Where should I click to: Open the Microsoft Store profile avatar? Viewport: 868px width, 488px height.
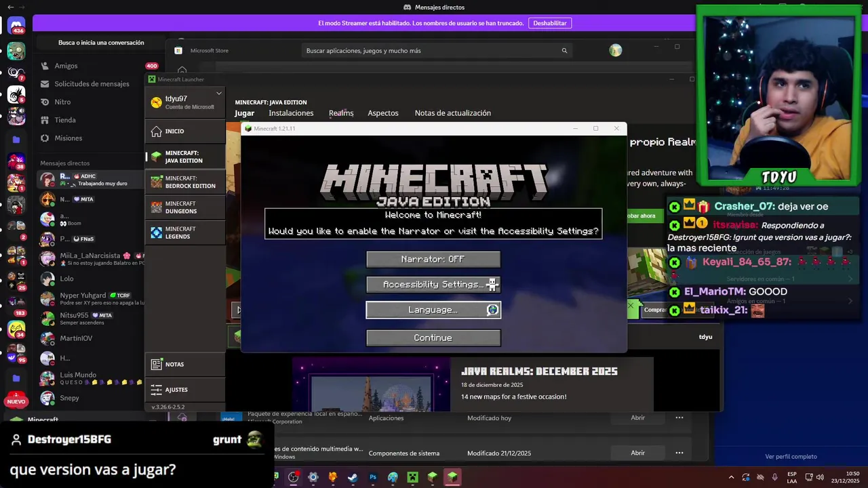pyautogui.click(x=616, y=50)
